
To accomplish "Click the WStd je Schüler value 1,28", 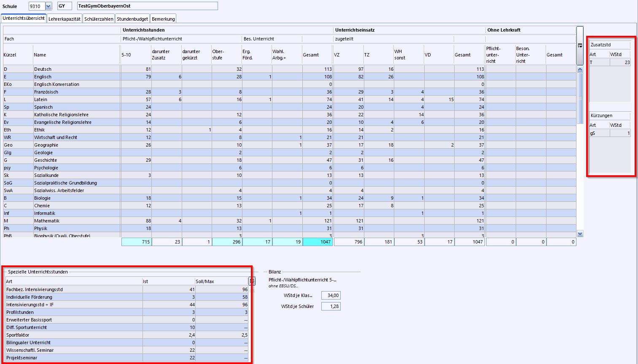I will pos(331,306).
